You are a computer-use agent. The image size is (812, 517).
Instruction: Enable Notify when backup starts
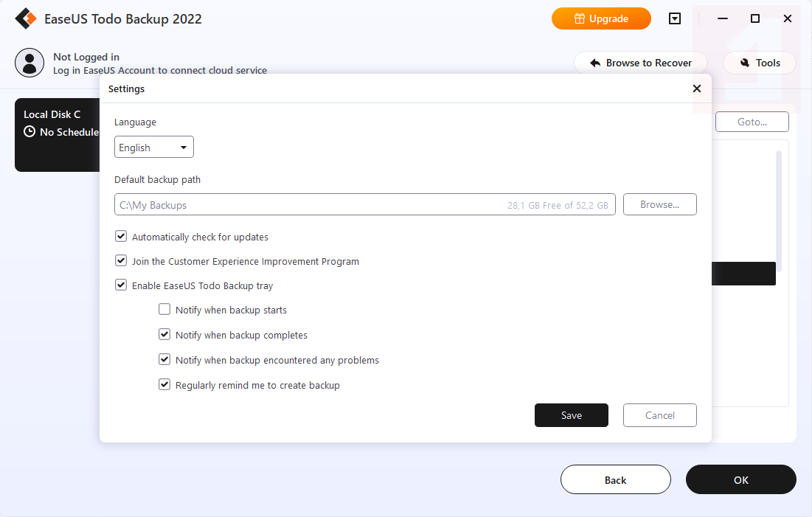[x=164, y=310]
